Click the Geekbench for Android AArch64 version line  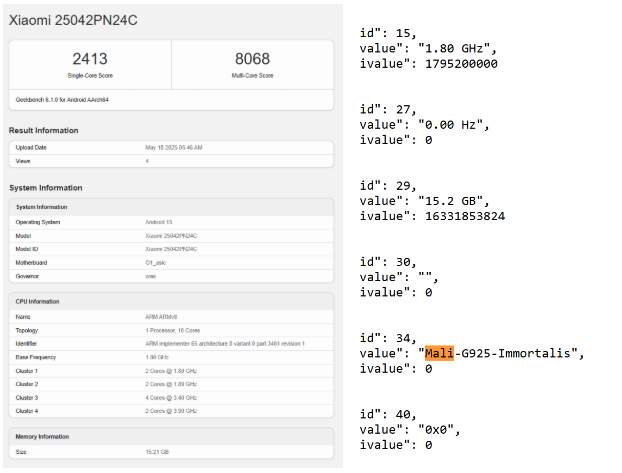62,100
